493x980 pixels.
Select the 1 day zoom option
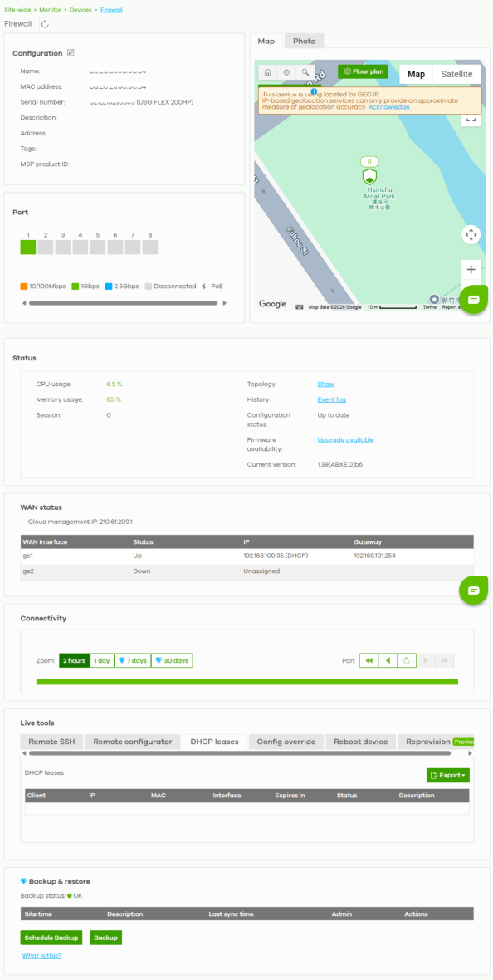(x=102, y=660)
